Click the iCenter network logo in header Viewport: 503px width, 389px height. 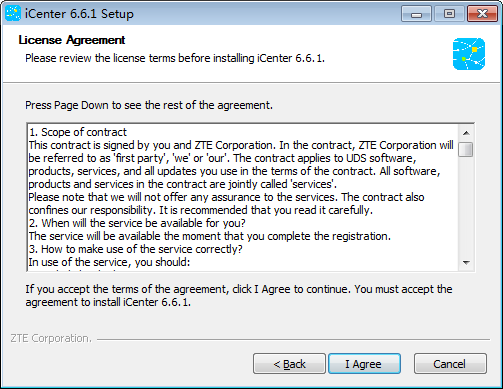tap(469, 54)
